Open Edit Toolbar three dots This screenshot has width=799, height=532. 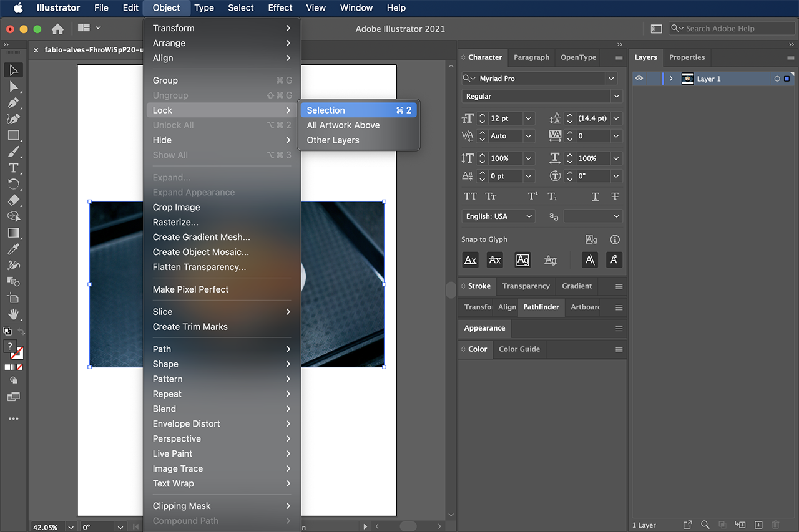click(13, 418)
